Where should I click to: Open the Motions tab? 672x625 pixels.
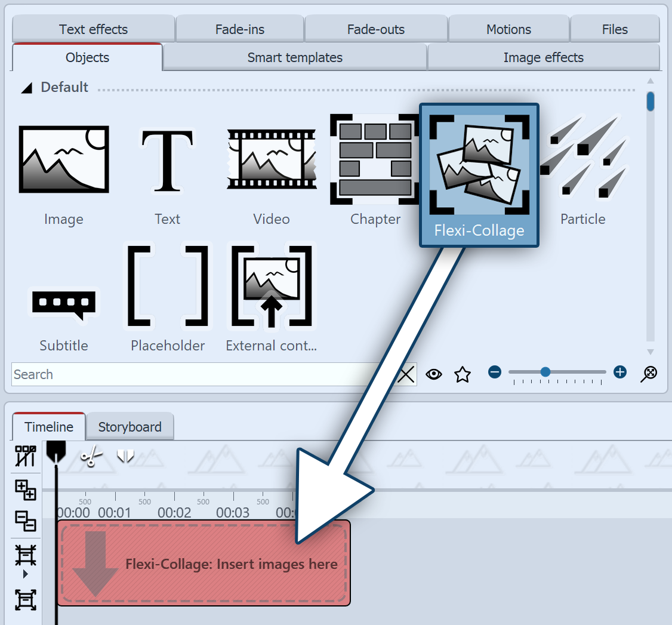pyautogui.click(x=508, y=29)
